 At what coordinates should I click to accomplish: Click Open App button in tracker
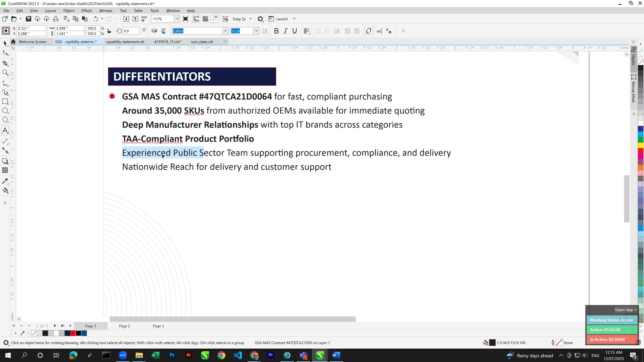(626, 310)
